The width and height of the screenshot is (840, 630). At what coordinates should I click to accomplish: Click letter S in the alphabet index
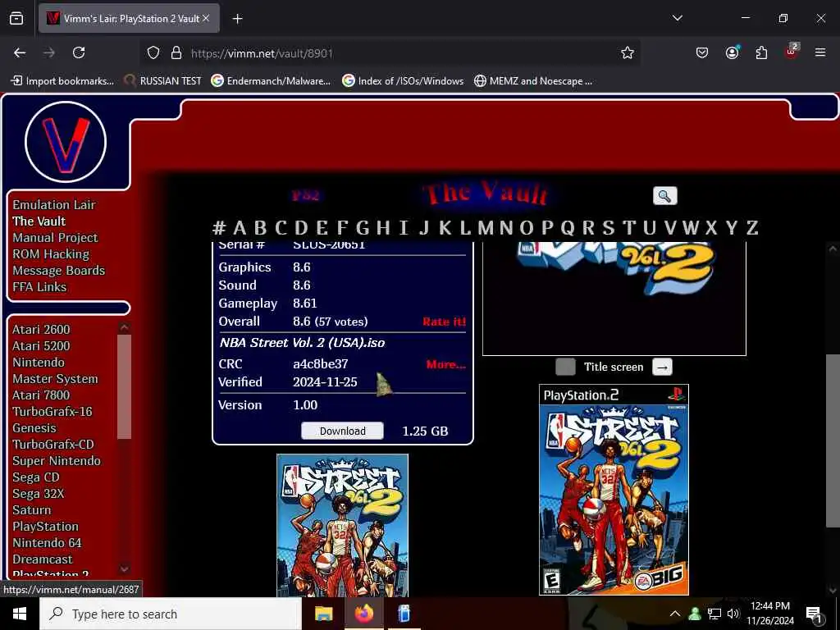coord(608,228)
